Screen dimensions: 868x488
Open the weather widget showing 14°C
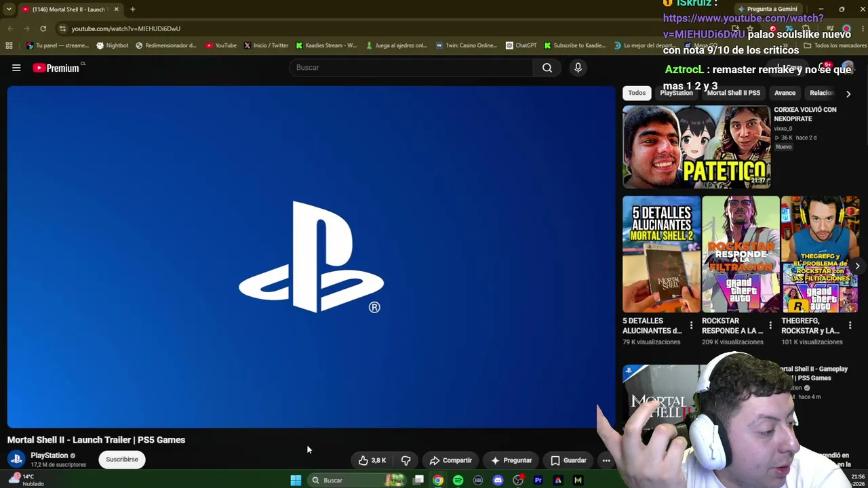26,480
